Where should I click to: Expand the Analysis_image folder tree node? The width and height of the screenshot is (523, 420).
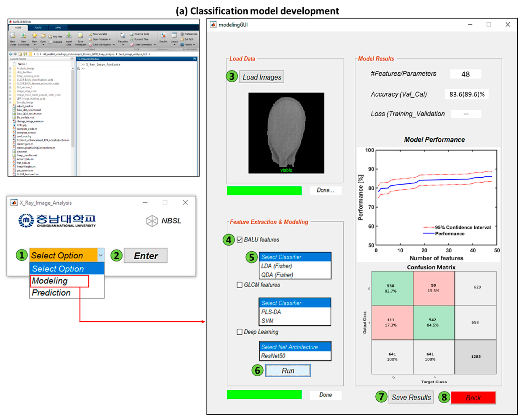[10, 69]
